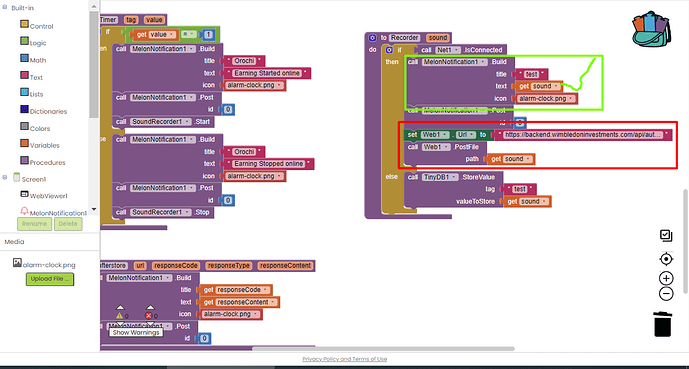The image size is (689, 369).
Task: Collapse the Screen1 component tree
Action: 5,177
